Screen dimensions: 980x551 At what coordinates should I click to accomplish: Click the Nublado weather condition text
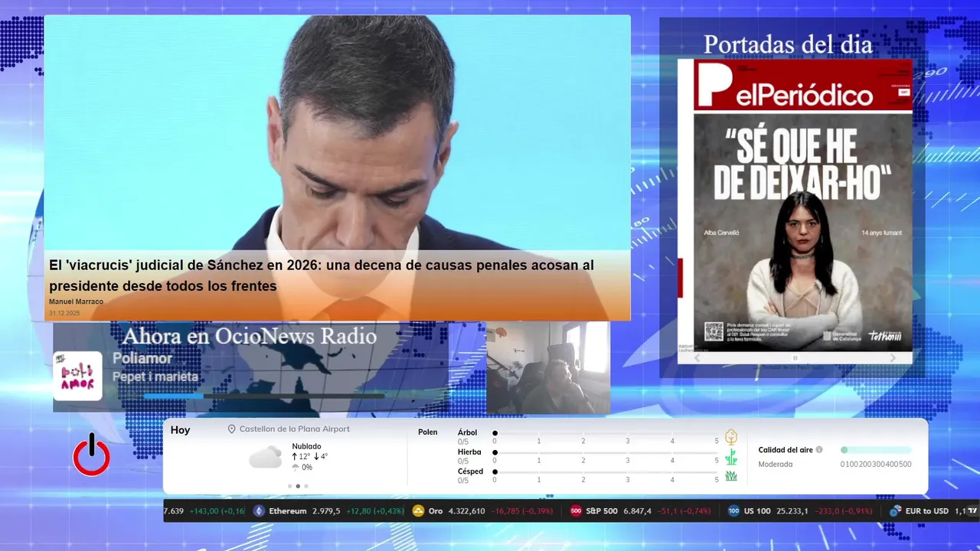point(307,446)
